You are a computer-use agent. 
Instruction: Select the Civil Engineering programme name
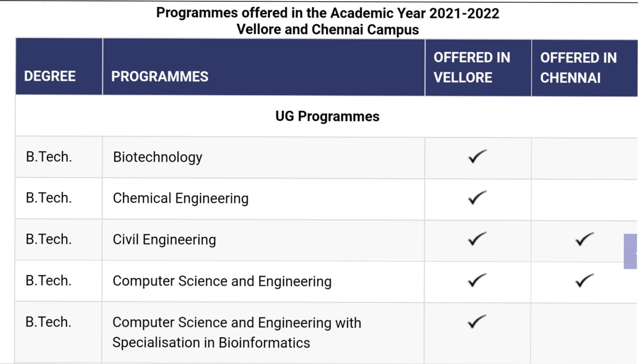pyautogui.click(x=164, y=240)
